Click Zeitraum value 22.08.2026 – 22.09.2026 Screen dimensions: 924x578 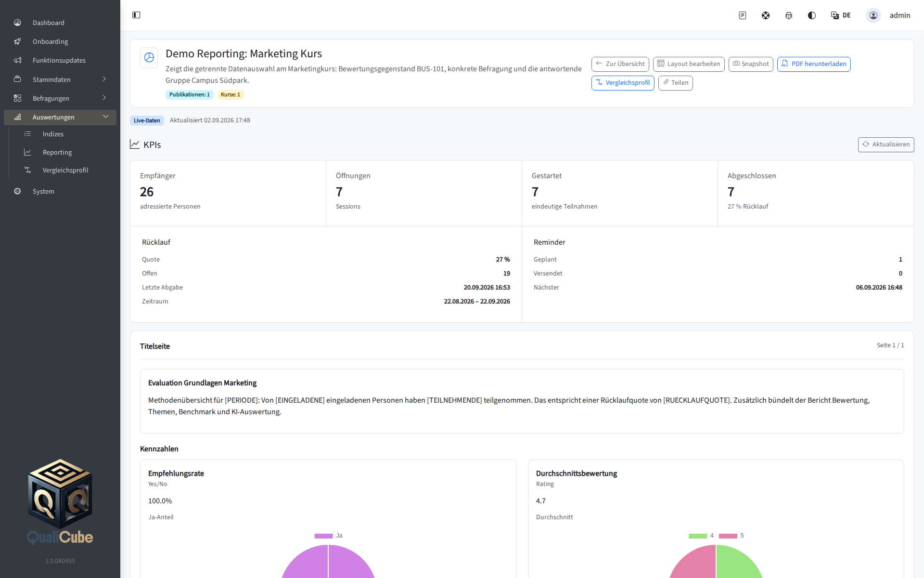pos(476,301)
